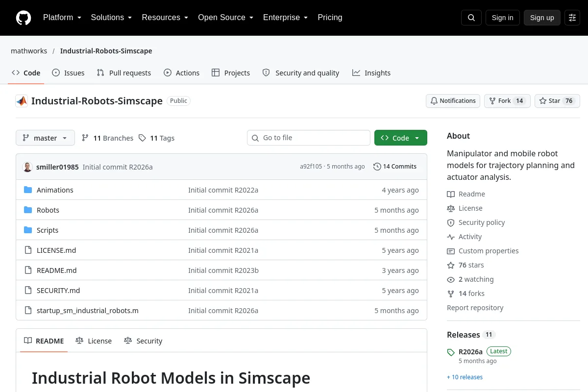Switch to Security and quality tab
This screenshot has width=588, height=392.
[301, 73]
